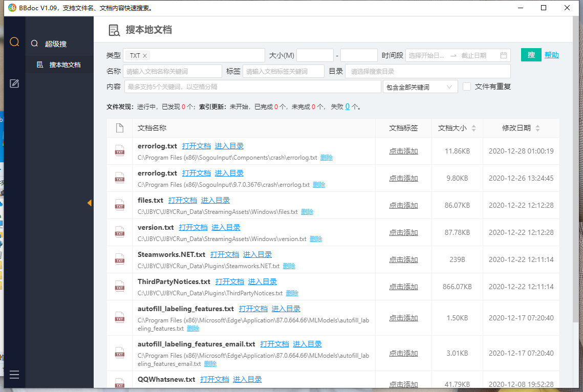This screenshot has height=392, width=583.
Task: Open the edit note icon in sidebar
Action: 14,83
